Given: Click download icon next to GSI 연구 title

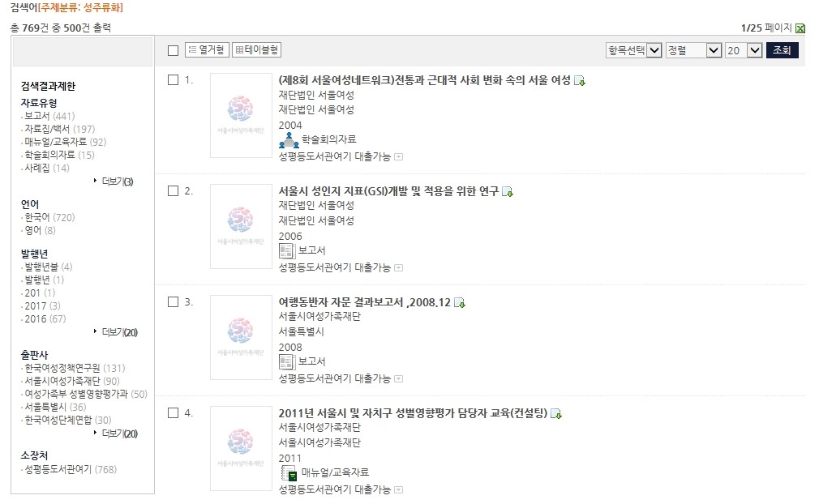Looking at the screenshot, I should pyautogui.click(x=507, y=192).
